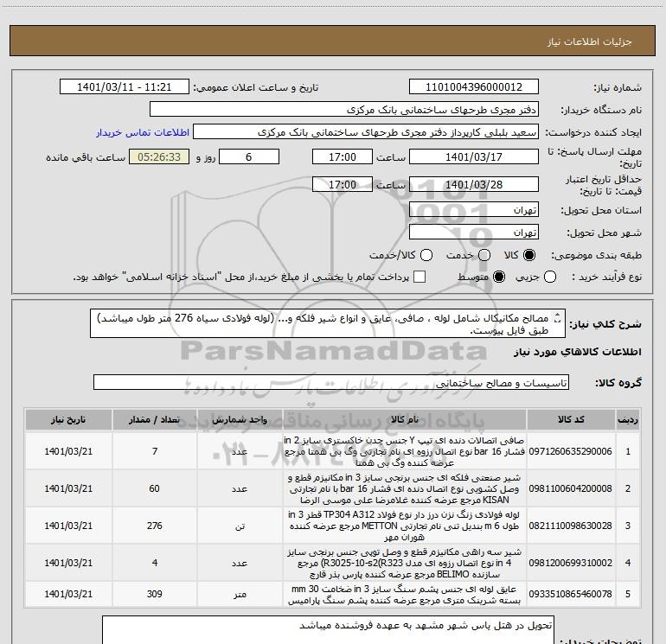The image size is (666, 644).
Task: Click unit متر in row 5
Action: click(x=240, y=595)
